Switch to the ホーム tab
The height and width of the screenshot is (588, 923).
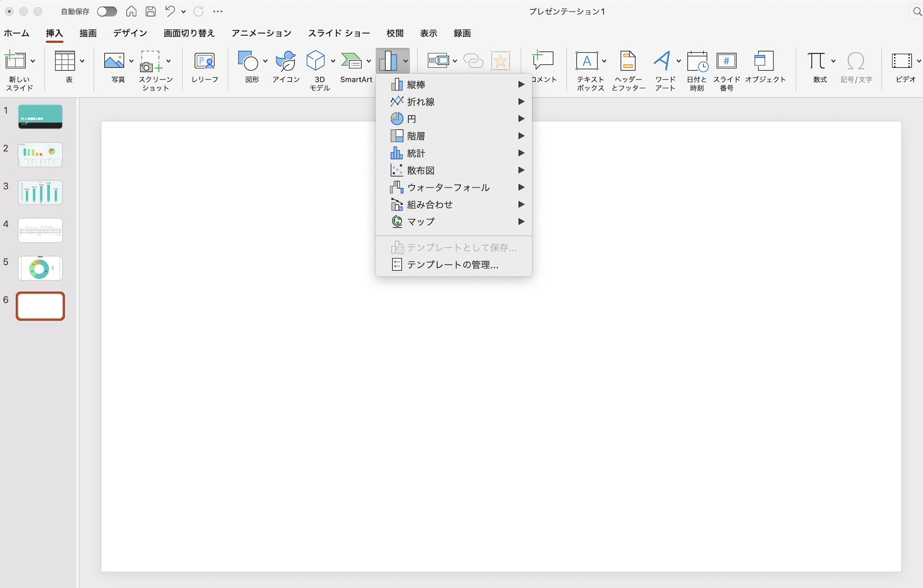pyautogui.click(x=17, y=33)
